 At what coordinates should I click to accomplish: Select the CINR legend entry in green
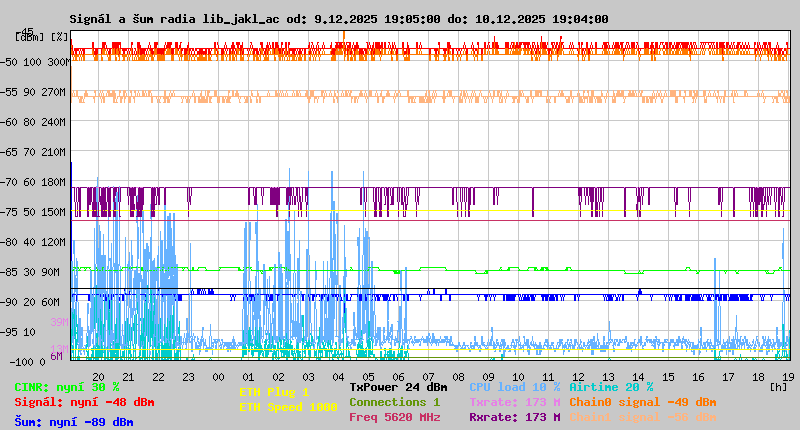[67, 387]
